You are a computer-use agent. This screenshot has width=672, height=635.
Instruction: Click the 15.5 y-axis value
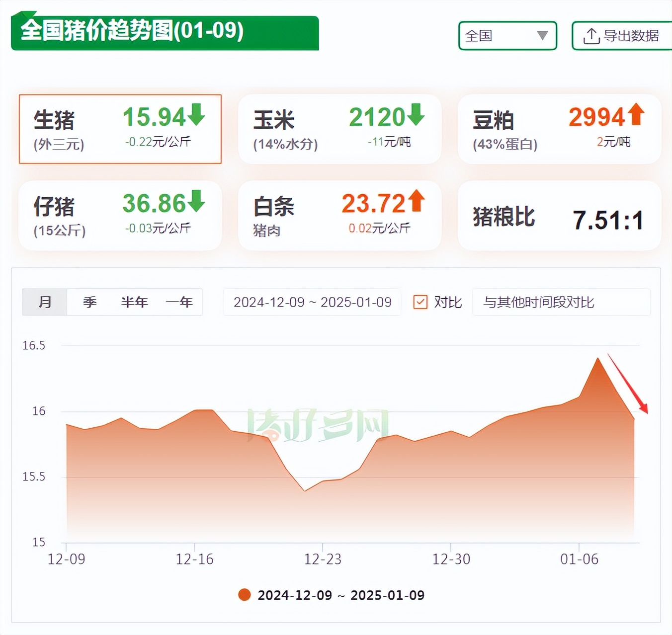coord(34,476)
